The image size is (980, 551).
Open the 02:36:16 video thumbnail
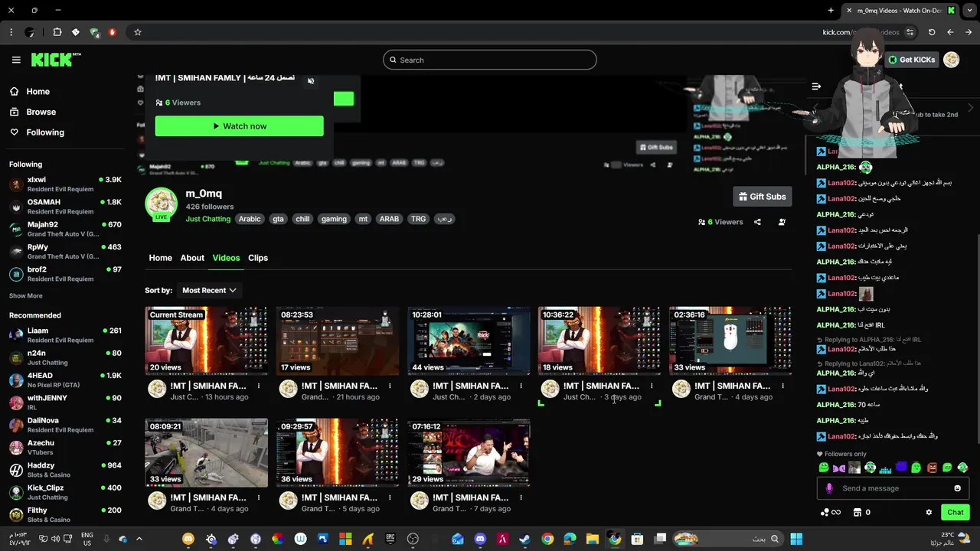730,341
